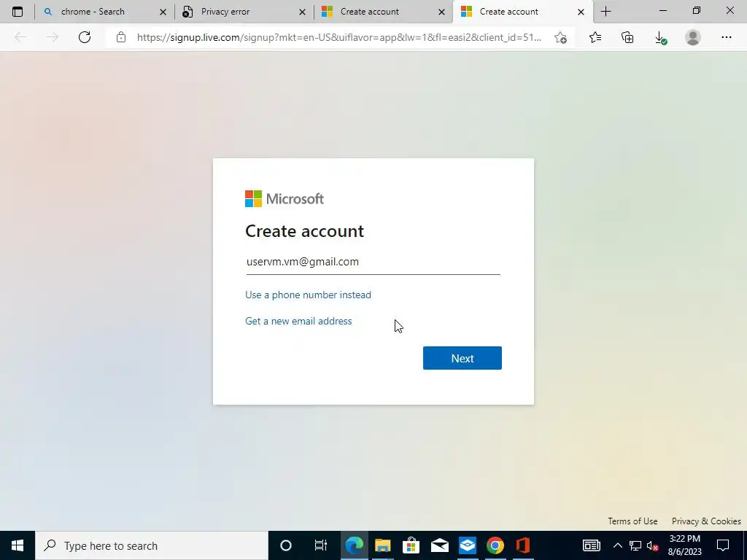The width and height of the screenshot is (747, 560).
Task: Open the blue box app taskbar icon
Action: [468, 545]
